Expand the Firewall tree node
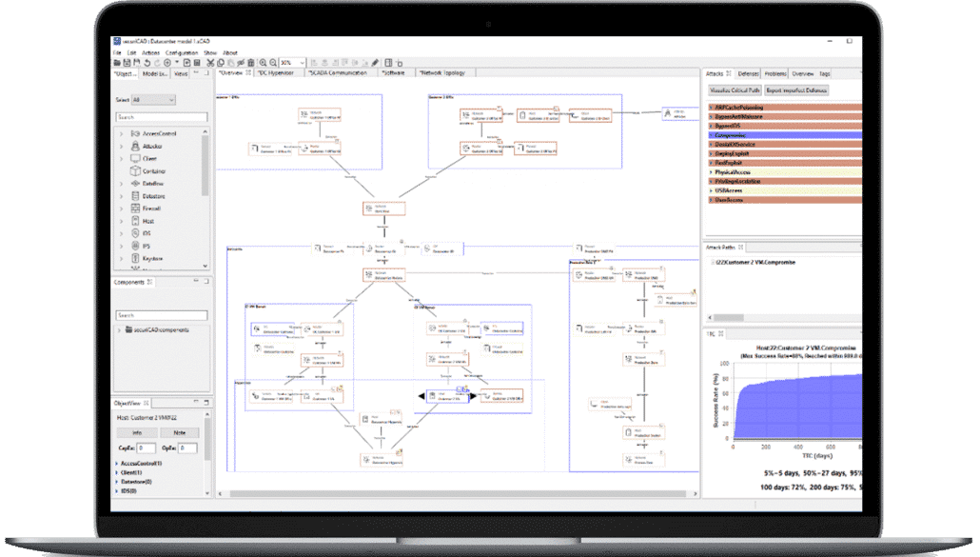 pos(121,209)
